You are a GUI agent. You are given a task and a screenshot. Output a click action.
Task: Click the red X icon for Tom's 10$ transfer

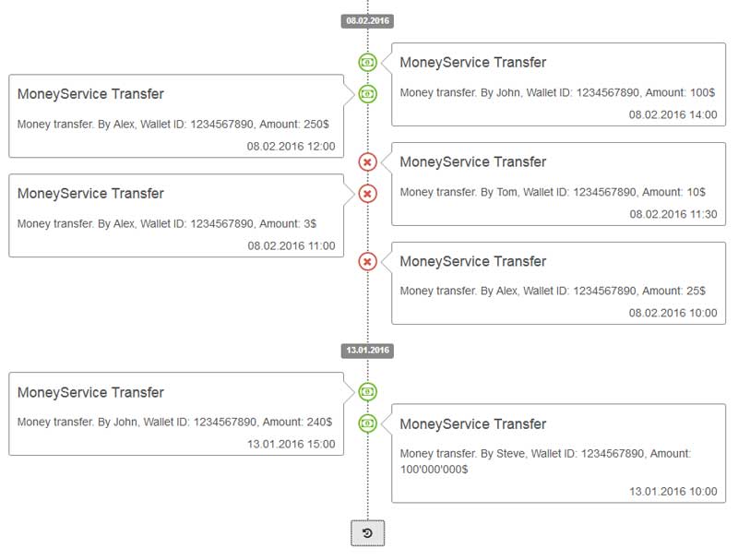tap(367, 161)
